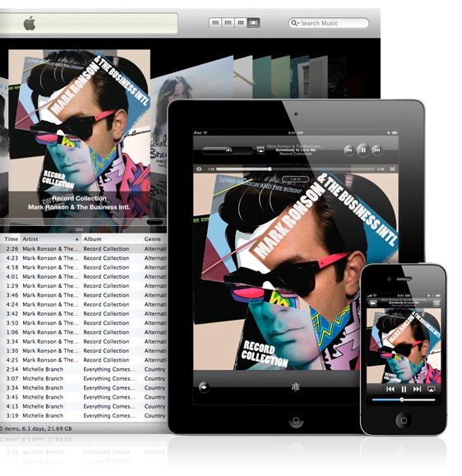The image size is (462, 476).
Task: Select the 2:54 Michelle Branch track row
Action: tap(84, 369)
